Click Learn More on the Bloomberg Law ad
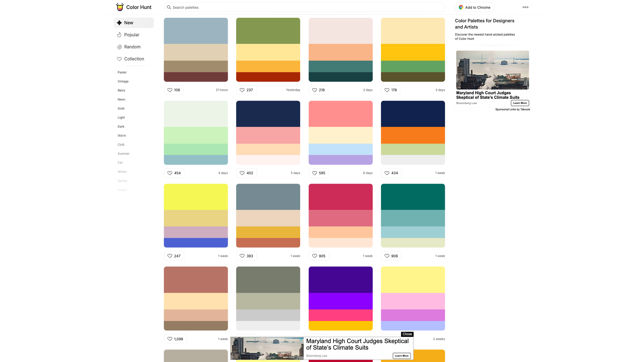This screenshot has width=644, height=362. pyautogui.click(x=520, y=103)
